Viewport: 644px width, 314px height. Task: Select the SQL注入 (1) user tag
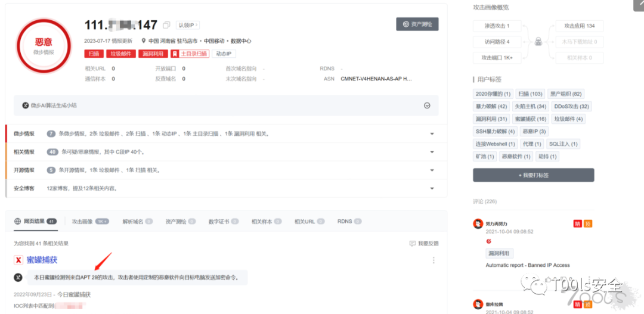pyautogui.click(x=563, y=144)
